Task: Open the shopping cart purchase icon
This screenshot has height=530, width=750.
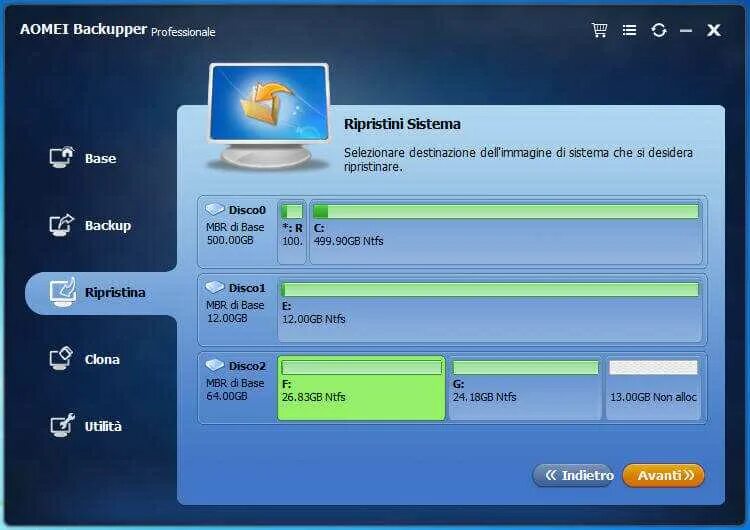Action: (x=599, y=30)
